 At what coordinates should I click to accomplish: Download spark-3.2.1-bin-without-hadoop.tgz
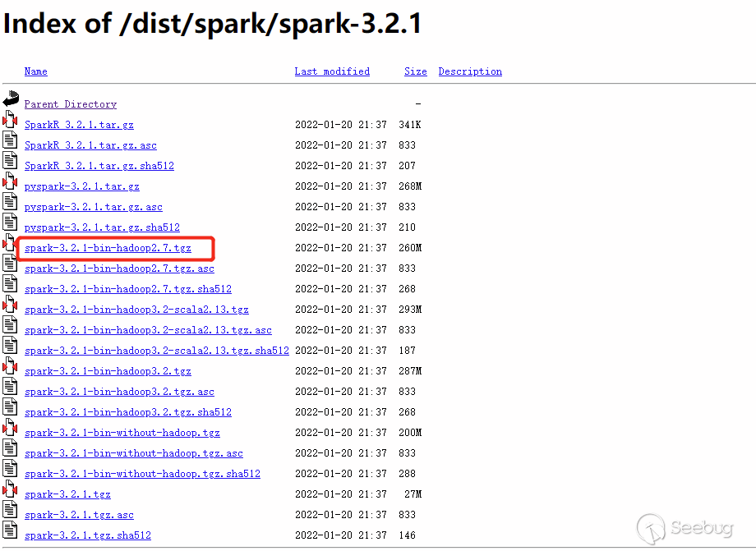tap(122, 433)
